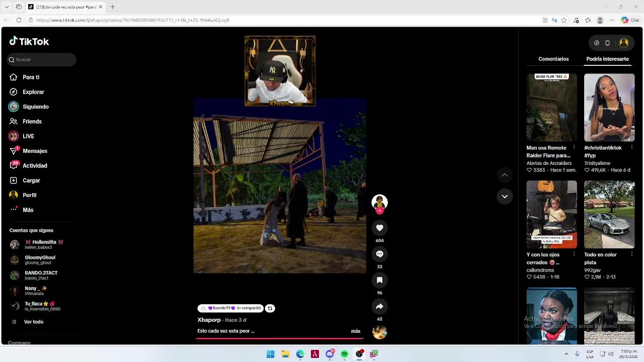644x362 pixels.
Task: Focus the Buscar search field
Action: tap(41, 59)
